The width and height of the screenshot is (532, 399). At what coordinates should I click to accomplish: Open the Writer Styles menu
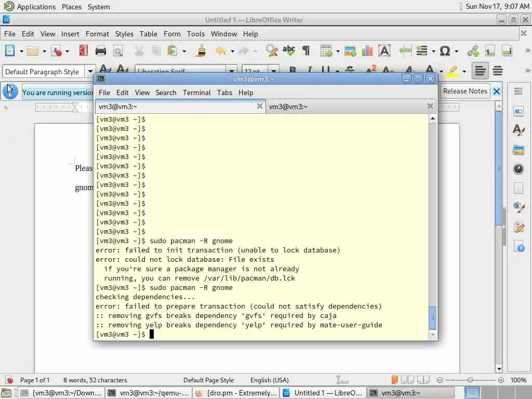pos(124,34)
